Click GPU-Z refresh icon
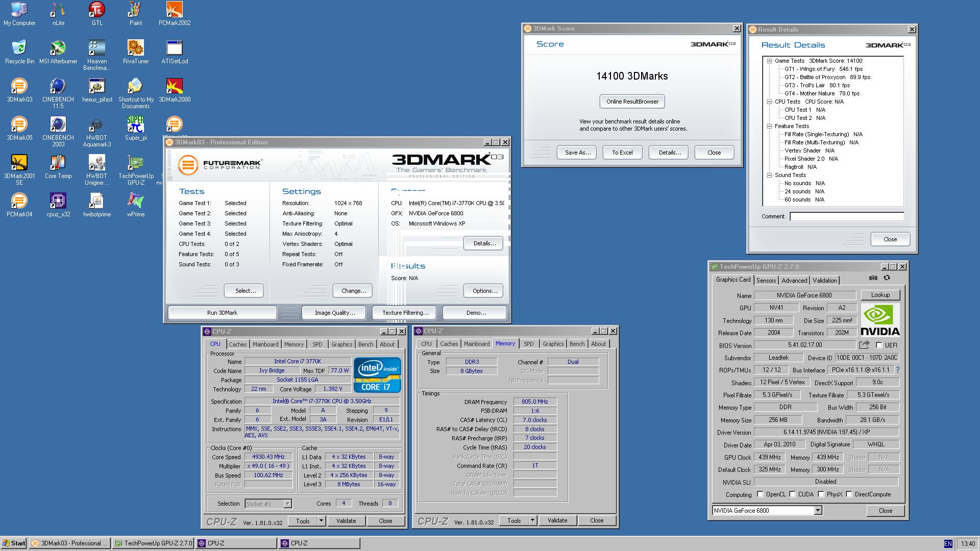980x551 pixels. [887, 278]
